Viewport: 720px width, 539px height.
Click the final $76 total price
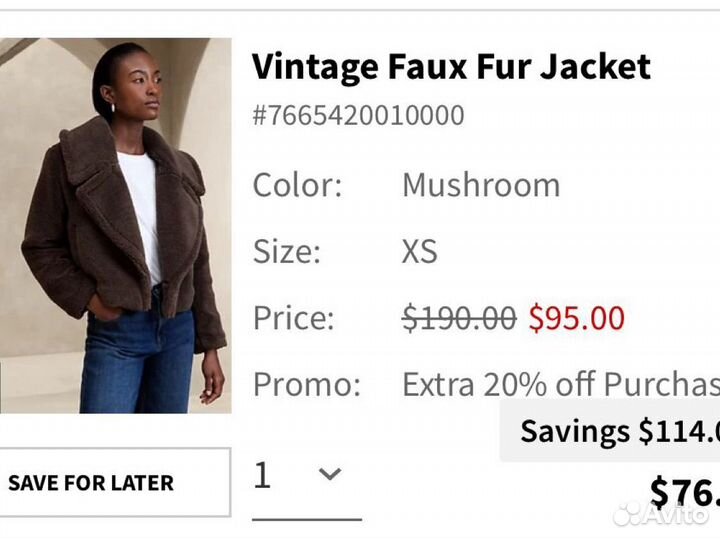pos(685,491)
